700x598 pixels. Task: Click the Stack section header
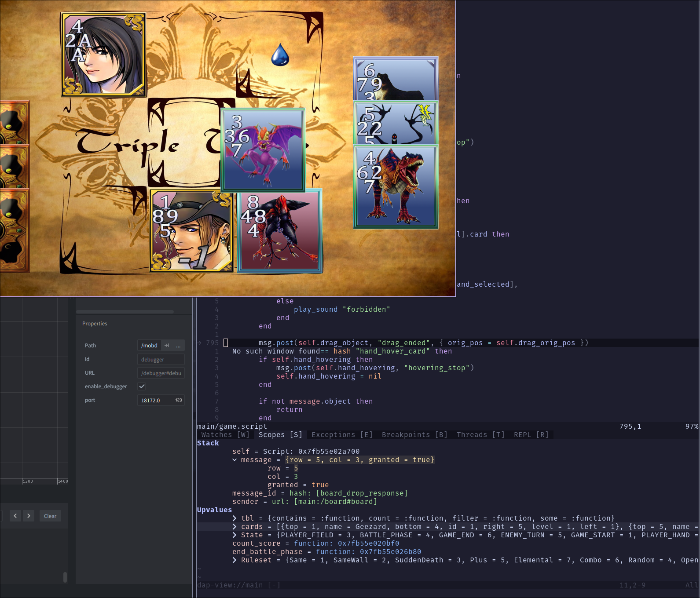(208, 443)
